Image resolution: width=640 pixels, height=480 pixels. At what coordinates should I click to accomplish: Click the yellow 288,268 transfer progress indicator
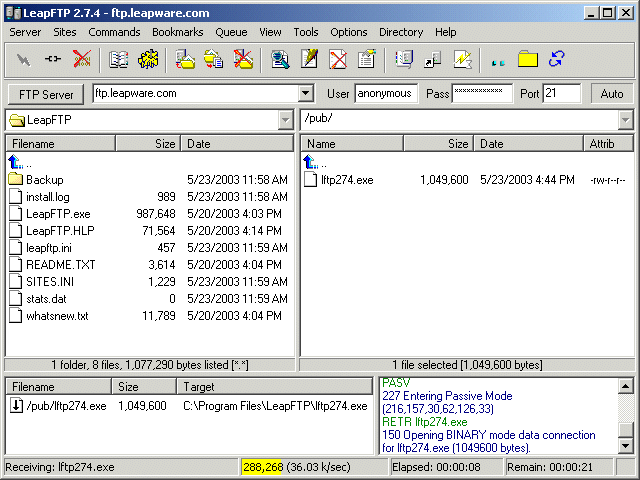click(x=262, y=467)
